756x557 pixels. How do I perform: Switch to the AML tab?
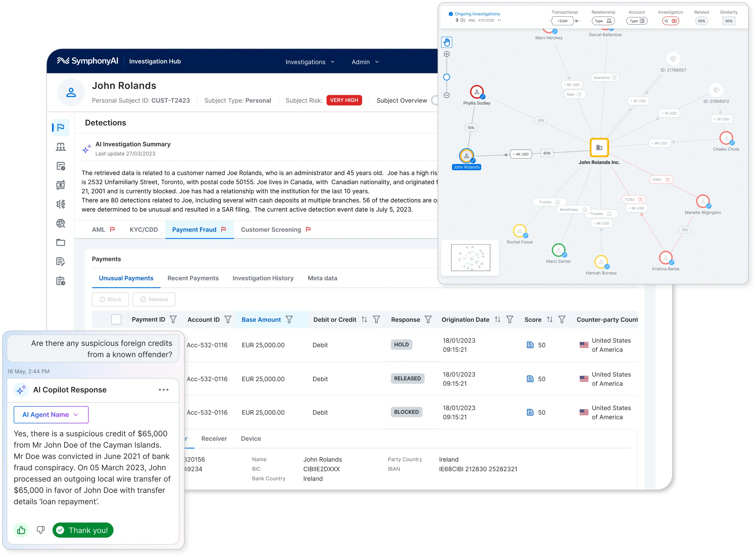tap(103, 229)
